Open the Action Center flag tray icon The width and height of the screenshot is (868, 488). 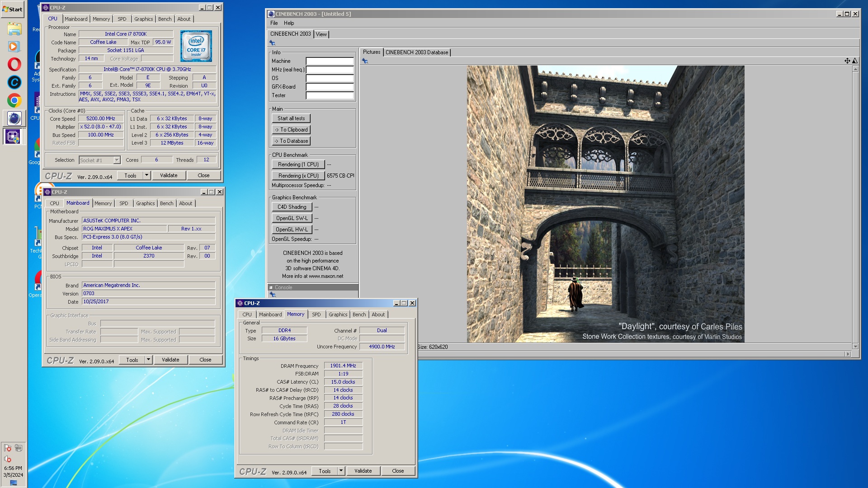point(8,448)
